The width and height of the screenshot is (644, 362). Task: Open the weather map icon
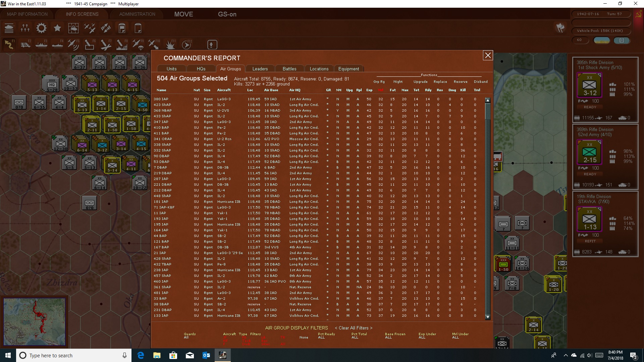73,28
